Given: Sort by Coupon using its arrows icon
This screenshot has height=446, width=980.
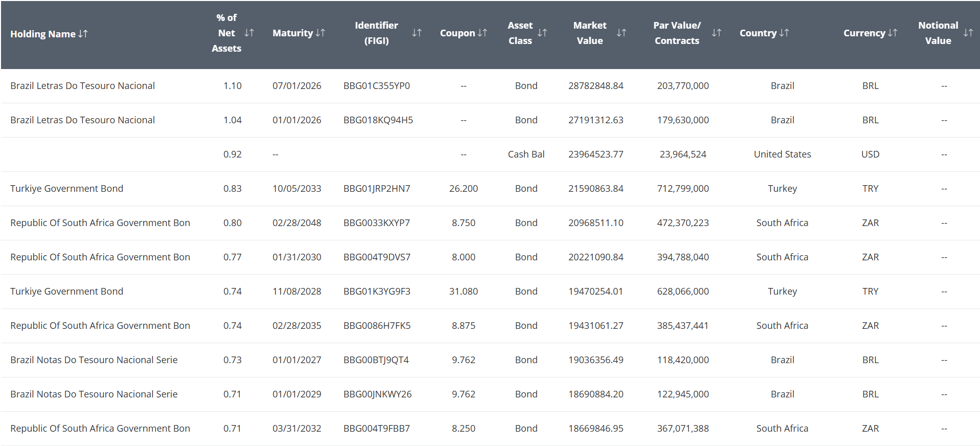Looking at the screenshot, I should coord(482,33).
